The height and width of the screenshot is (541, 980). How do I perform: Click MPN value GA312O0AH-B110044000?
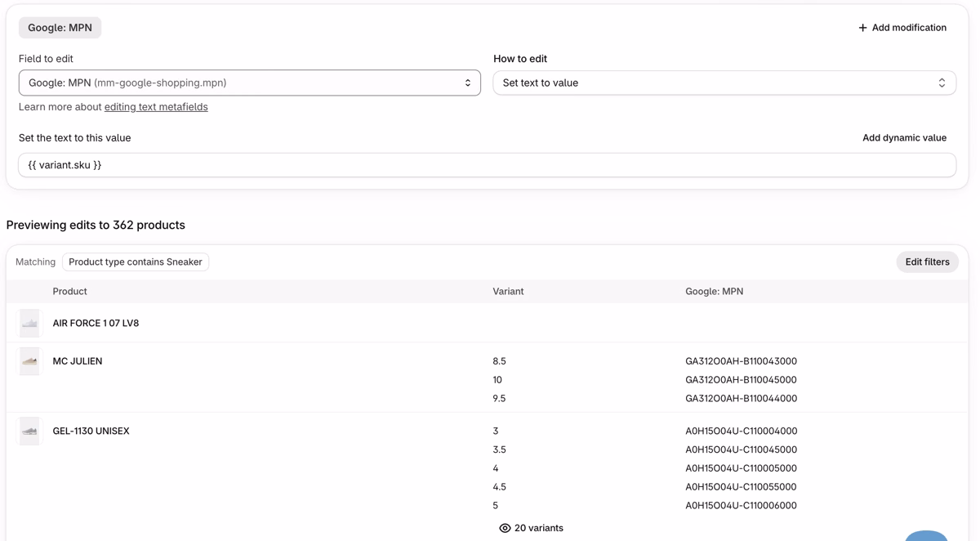741,399
